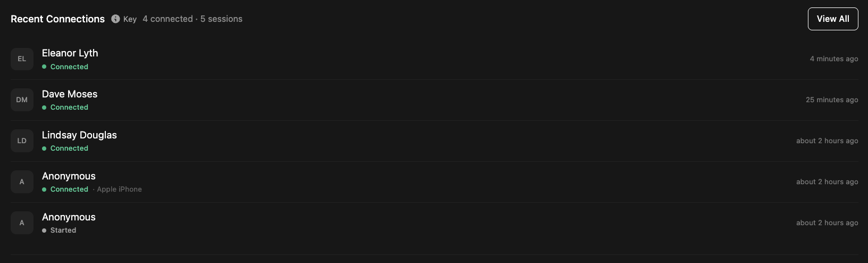Click the '4 minutes ago' timestamp
868x263 pixels.
pyautogui.click(x=833, y=59)
